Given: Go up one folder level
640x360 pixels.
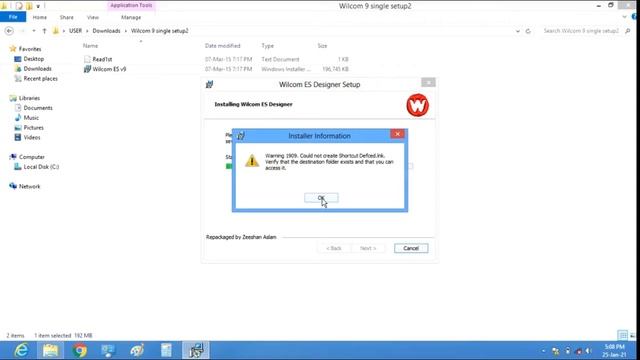Looking at the screenshot, I should [x=44, y=31].
